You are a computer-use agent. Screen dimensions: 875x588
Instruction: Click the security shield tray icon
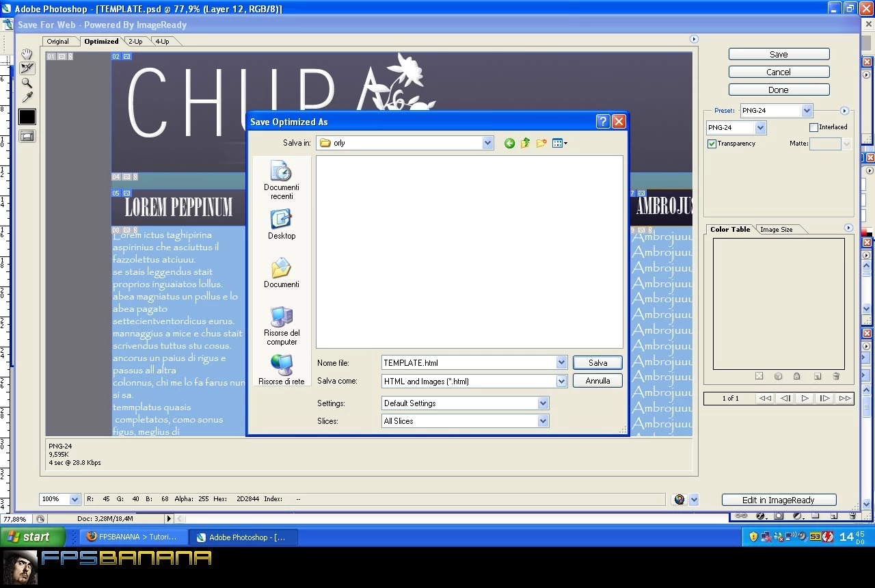(x=753, y=537)
